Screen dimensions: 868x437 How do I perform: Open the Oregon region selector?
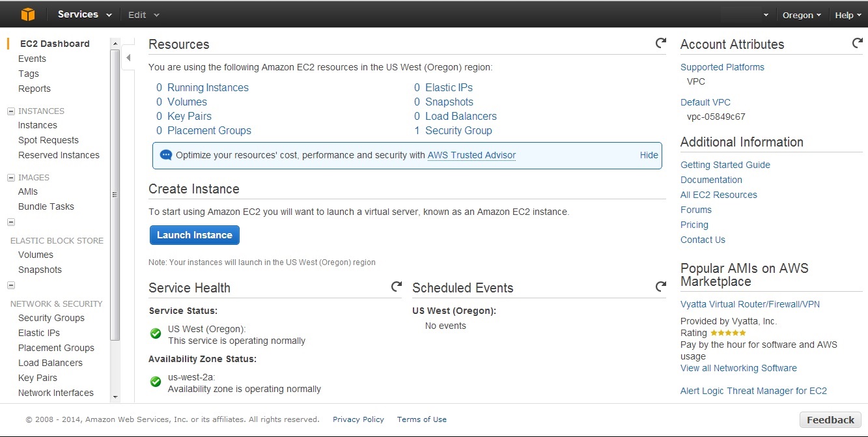coord(802,15)
